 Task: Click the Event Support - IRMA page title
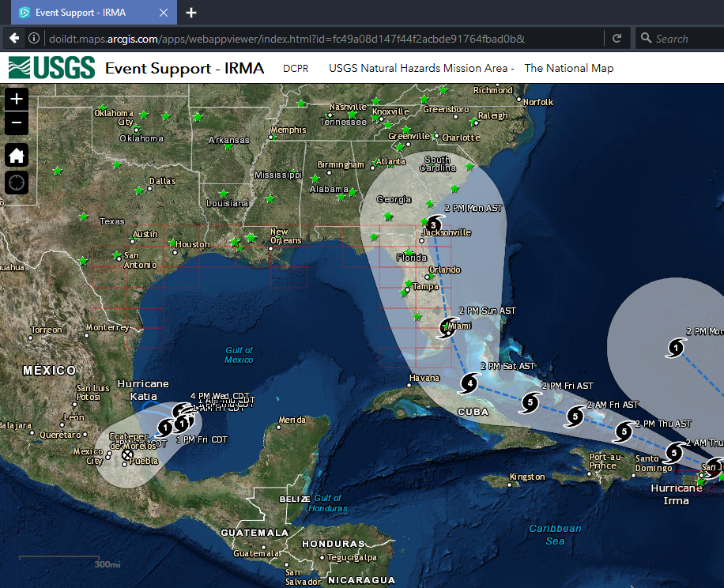(184, 68)
